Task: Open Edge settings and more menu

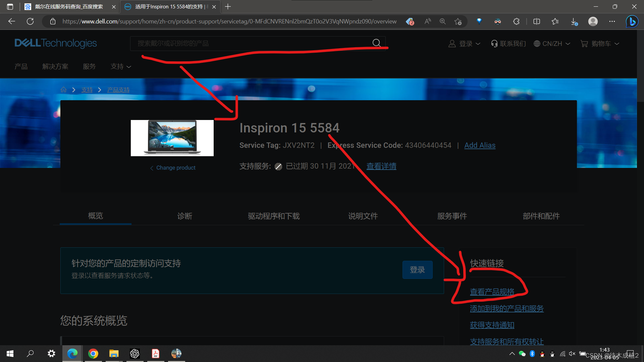Action: (612, 21)
